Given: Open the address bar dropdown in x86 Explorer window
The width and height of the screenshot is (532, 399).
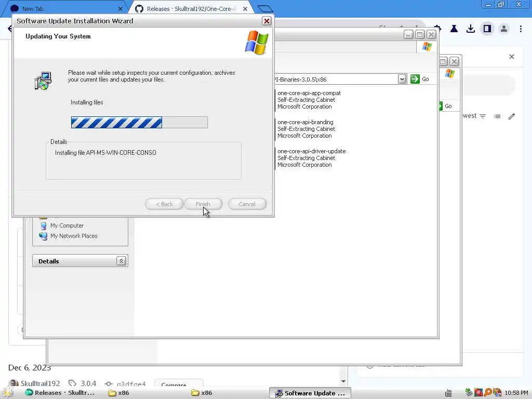Looking at the screenshot, I should [x=402, y=79].
